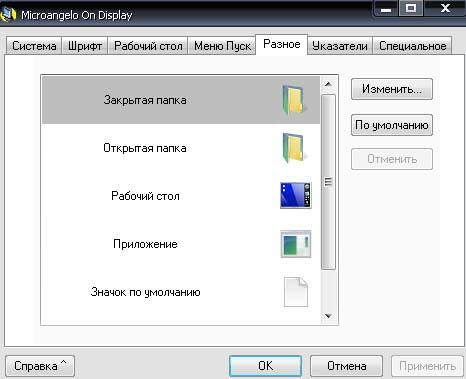
Task: Select the Разное tab
Action: point(281,44)
